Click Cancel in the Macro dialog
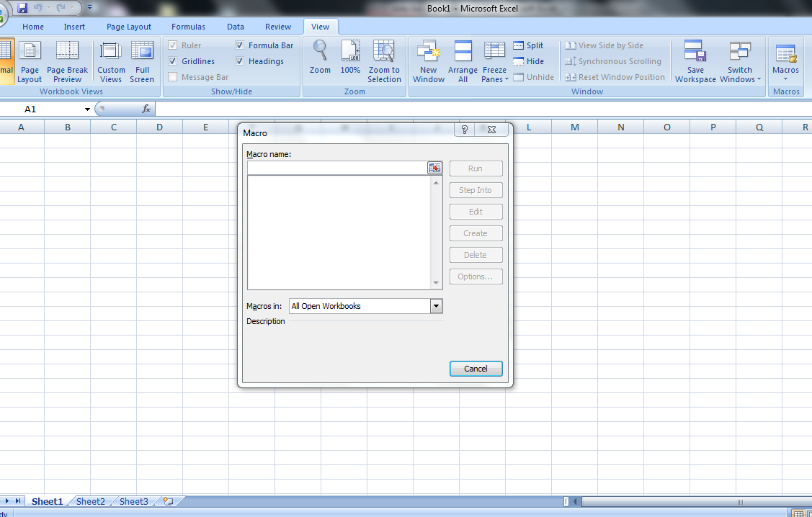Screen dimensions: 812x517 (476, 368)
